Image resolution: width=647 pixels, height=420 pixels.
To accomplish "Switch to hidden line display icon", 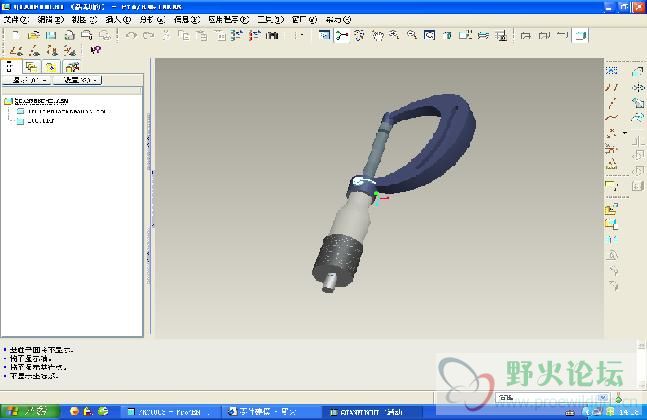I will [544, 35].
